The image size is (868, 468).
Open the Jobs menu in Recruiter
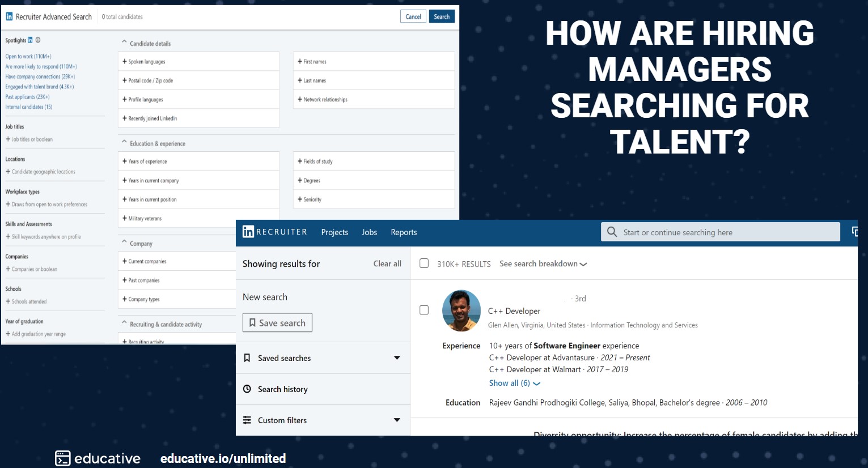tap(369, 232)
